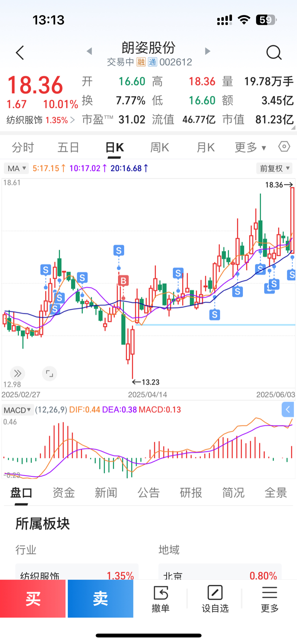The height and width of the screenshot is (644, 297).
Task: Tap the turnover rate 7.77%
Action: [x=131, y=101]
